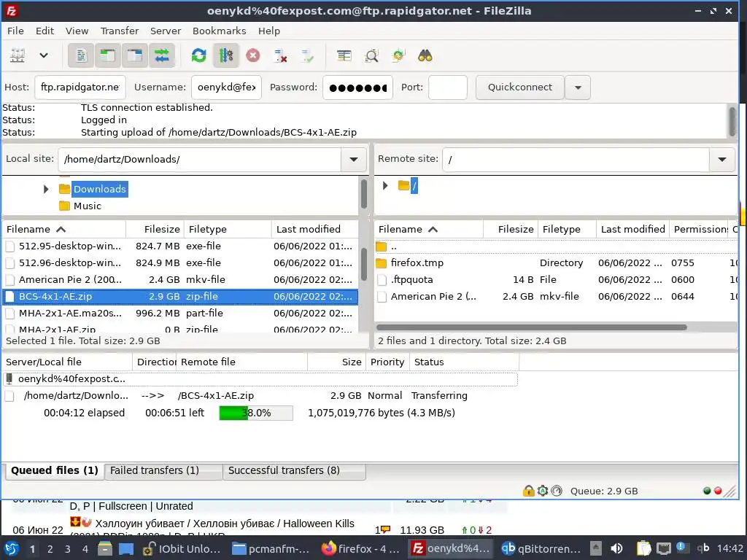Click the remote parent directory '..' entry
This screenshot has width=747, height=560.
[x=556, y=246]
